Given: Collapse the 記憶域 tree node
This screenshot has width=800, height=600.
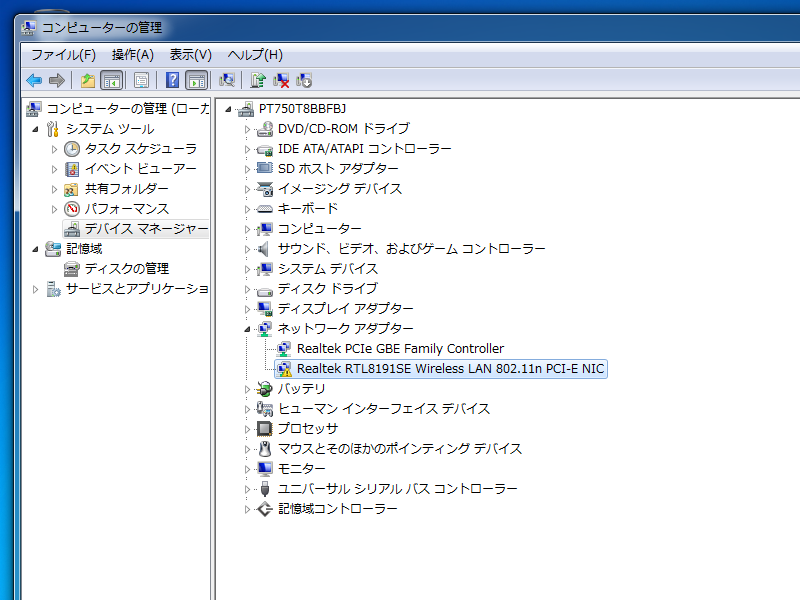Looking at the screenshot, I should pyautogui.click(x=35, y=249).
